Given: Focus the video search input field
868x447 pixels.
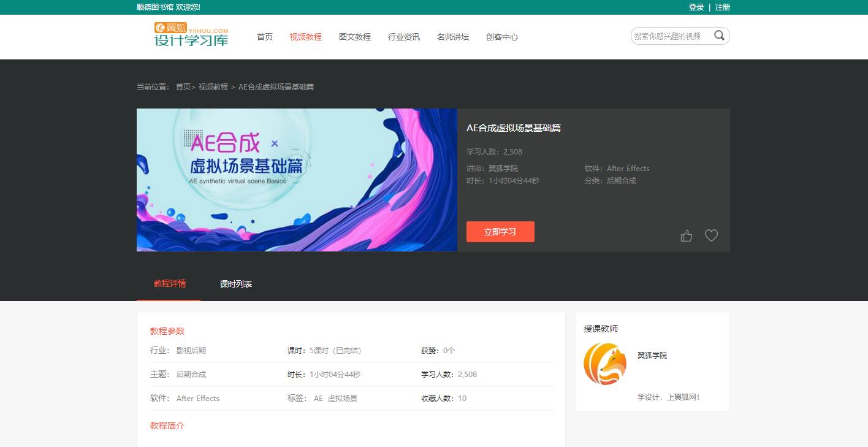Looking at the screenshot, I should tap(672, 36).
